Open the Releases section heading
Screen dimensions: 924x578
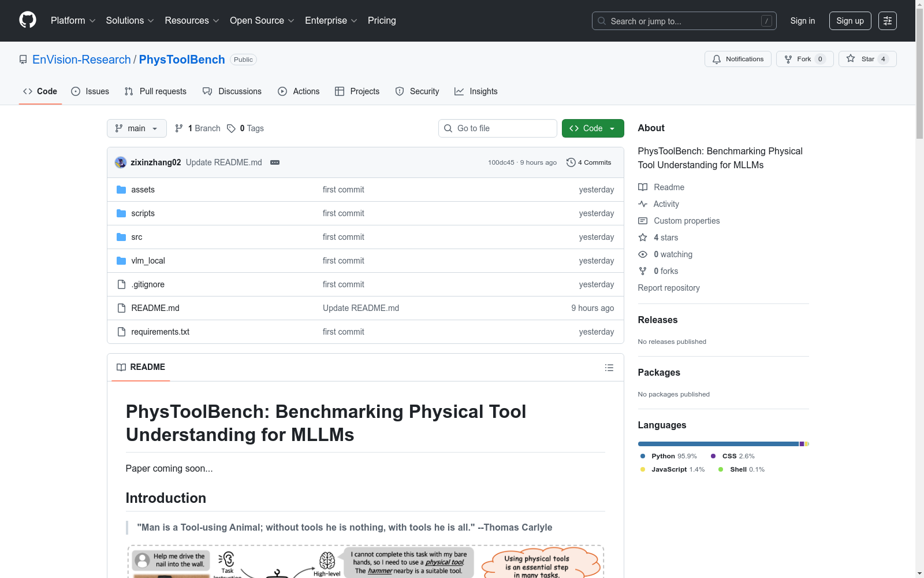click(x=658, y=320)
